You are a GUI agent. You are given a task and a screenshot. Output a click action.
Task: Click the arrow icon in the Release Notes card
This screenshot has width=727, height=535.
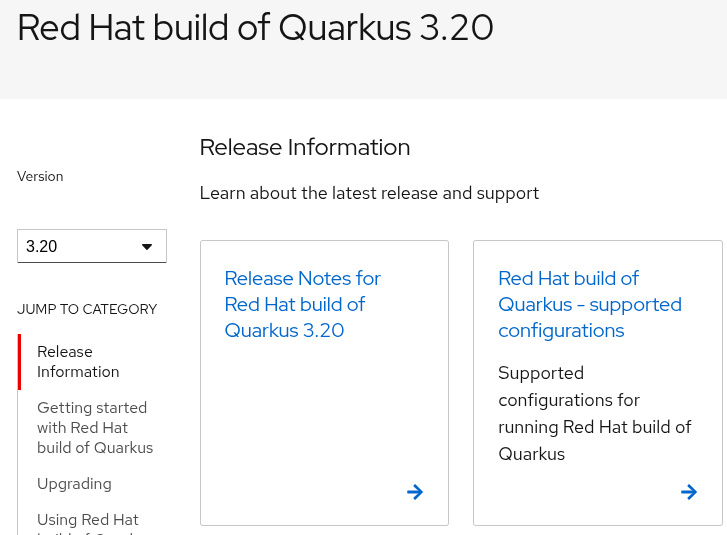point(415,491)
